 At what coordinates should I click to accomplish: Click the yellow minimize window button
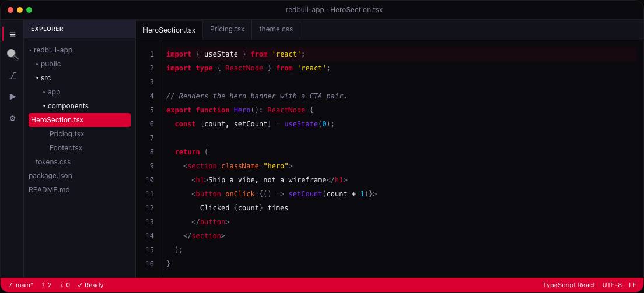20,10
